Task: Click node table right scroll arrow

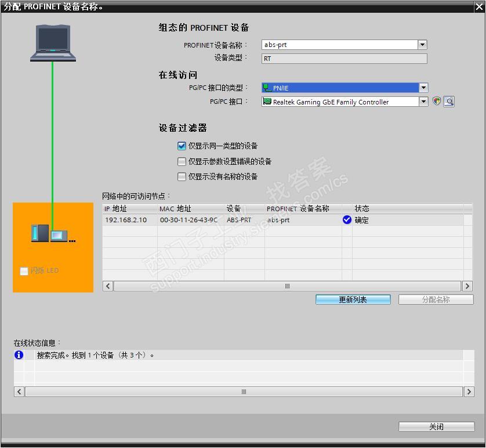Action: pos(467,286)
